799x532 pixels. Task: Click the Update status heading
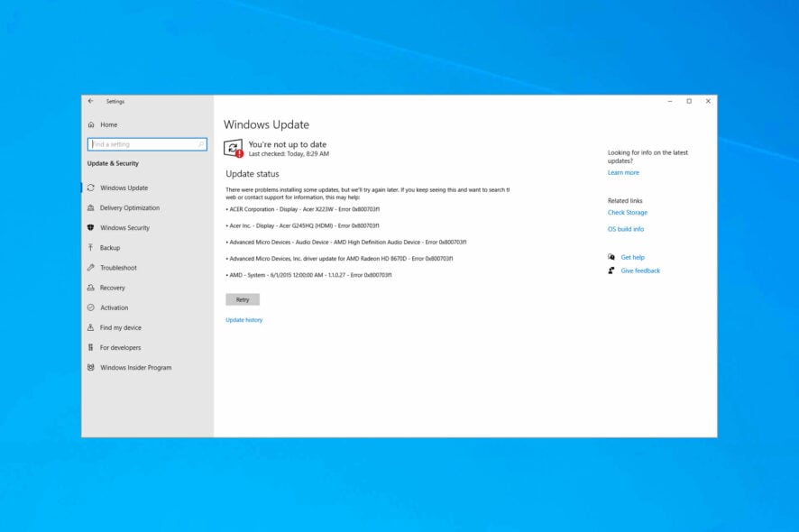253,174
